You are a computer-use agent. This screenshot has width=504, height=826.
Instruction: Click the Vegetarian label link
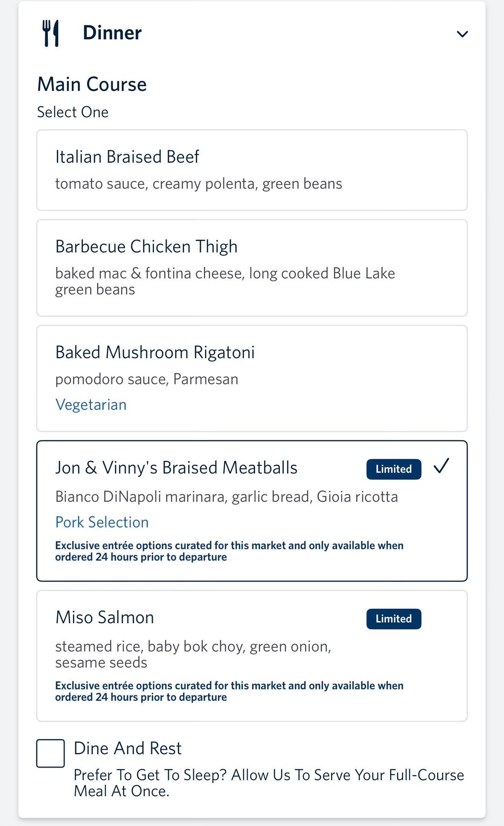point(91,405)
